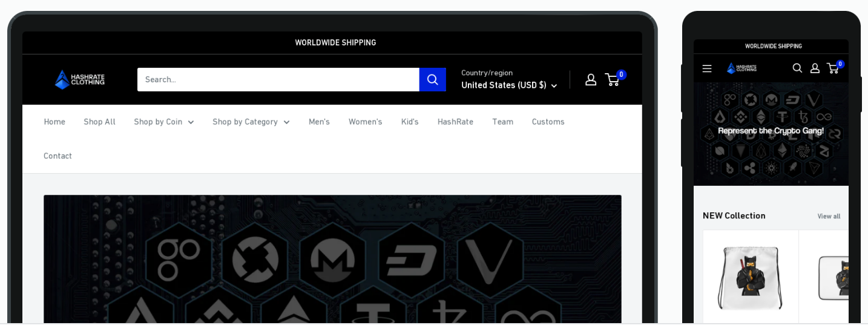Image resolution: width=868 pixels, height=334 pixels.
Task: Click the HashRate logo in mobile preview
Action: click(x=741, y=68)
